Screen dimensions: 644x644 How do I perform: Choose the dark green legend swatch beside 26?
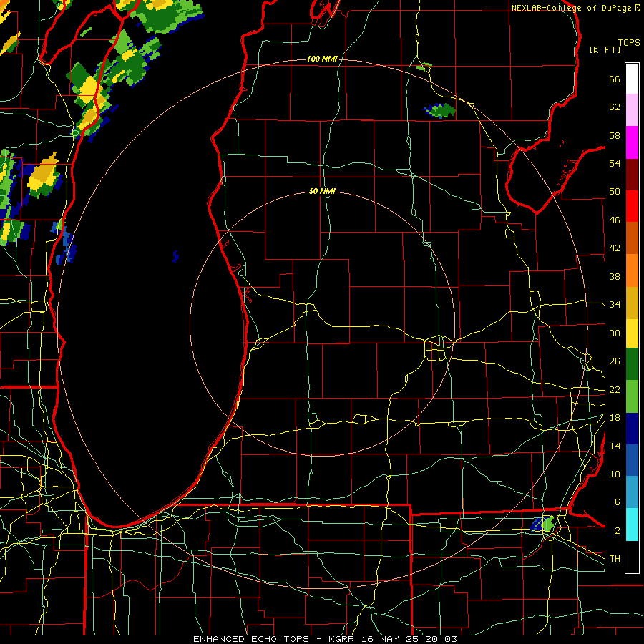(x=632, y=364)
